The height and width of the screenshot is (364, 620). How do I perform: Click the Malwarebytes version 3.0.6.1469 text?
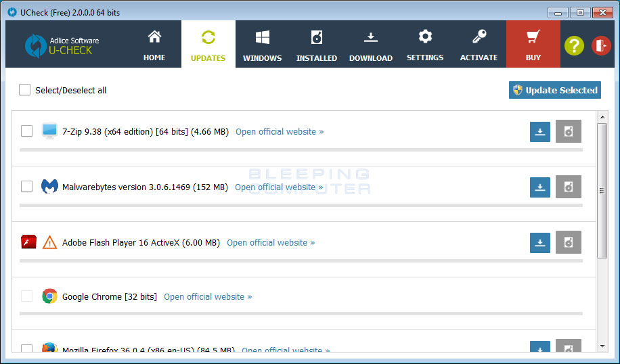[x=145, y=187]
